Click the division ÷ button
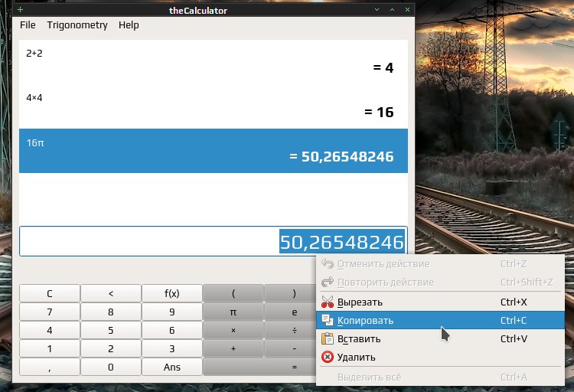The width and height of the screenshot is (574, 392). tap(290, 331)
